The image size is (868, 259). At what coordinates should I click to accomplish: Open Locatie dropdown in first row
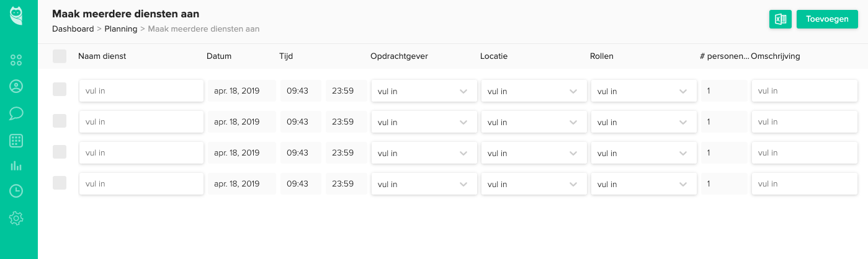[x=534, y=91]
